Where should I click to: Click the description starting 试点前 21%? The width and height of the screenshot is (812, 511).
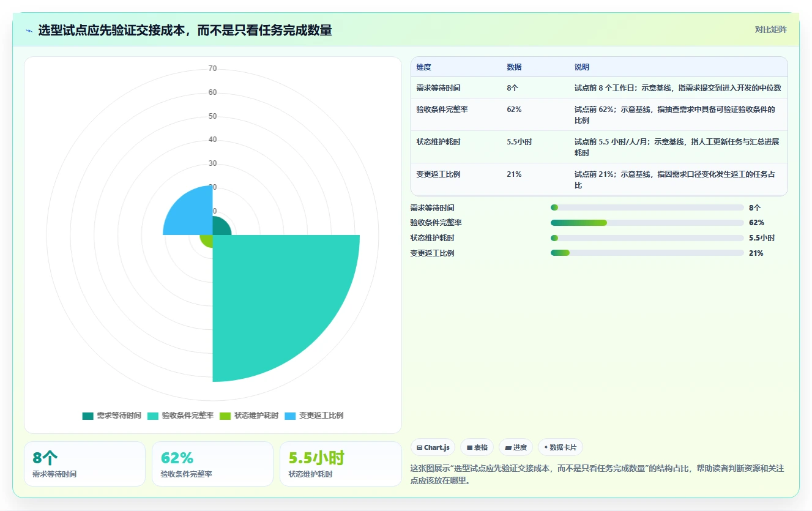[x=675, y=179]
